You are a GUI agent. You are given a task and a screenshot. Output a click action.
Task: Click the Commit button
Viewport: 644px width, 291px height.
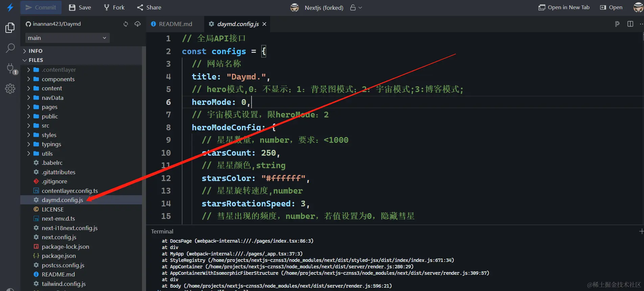(x=41, y=7)
